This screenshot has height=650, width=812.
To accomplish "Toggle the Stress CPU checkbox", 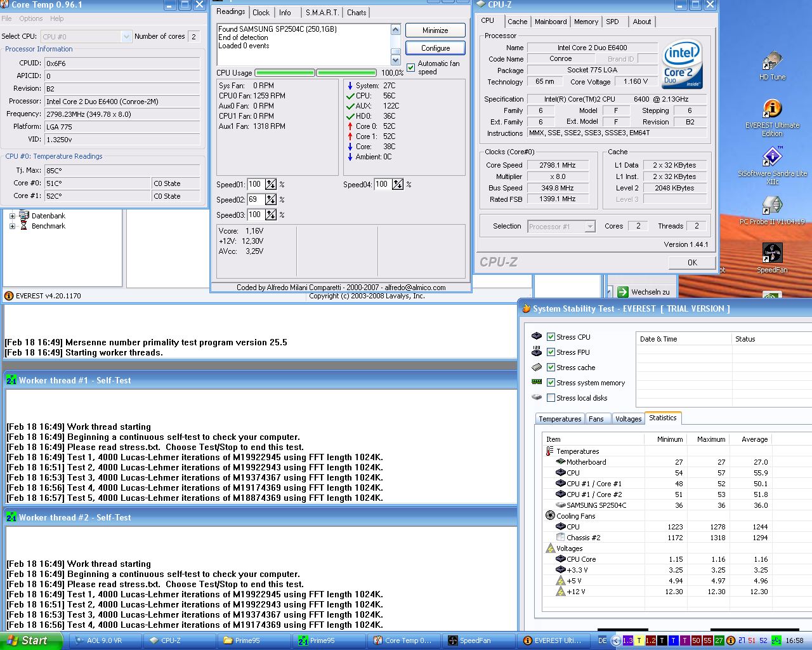I will (x=551, y=337).
